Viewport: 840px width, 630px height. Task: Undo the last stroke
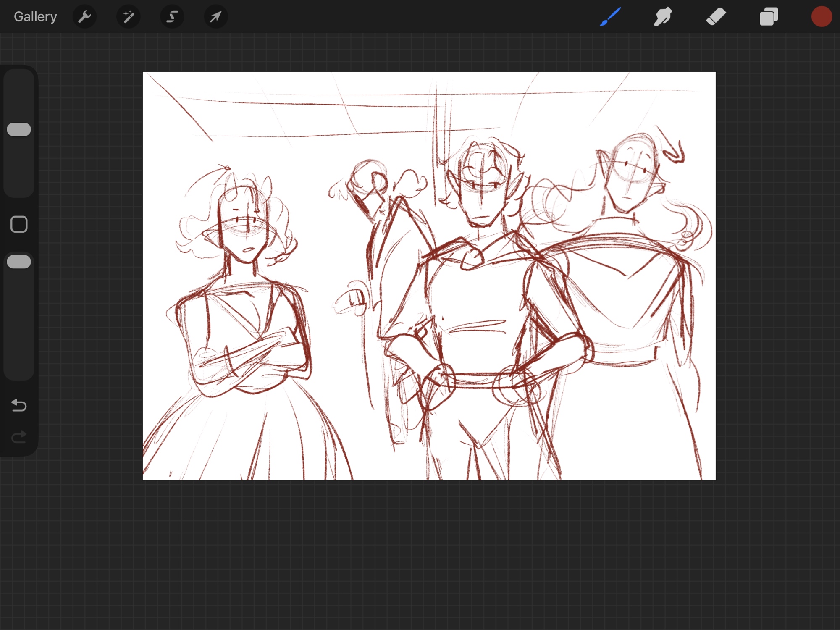coord(19,405)
